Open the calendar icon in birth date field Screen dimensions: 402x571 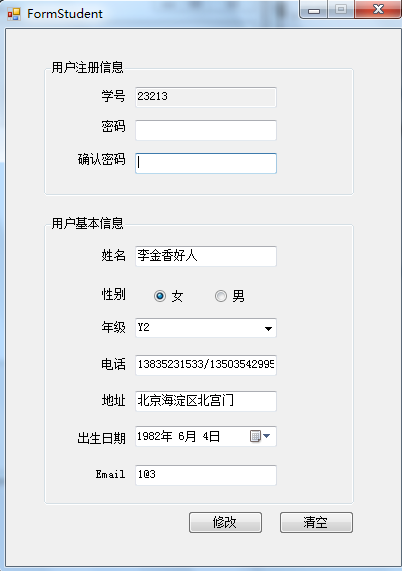(255, 436)
